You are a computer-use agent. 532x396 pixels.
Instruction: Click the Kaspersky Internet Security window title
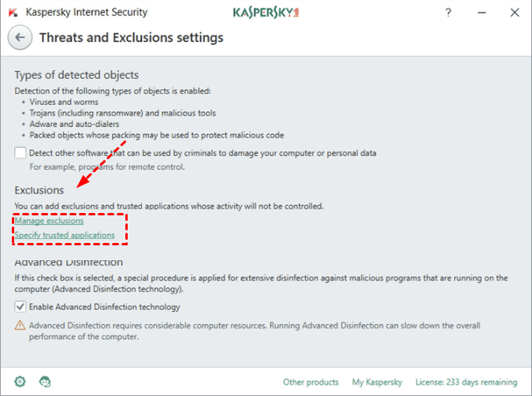(x=87, y=12)
